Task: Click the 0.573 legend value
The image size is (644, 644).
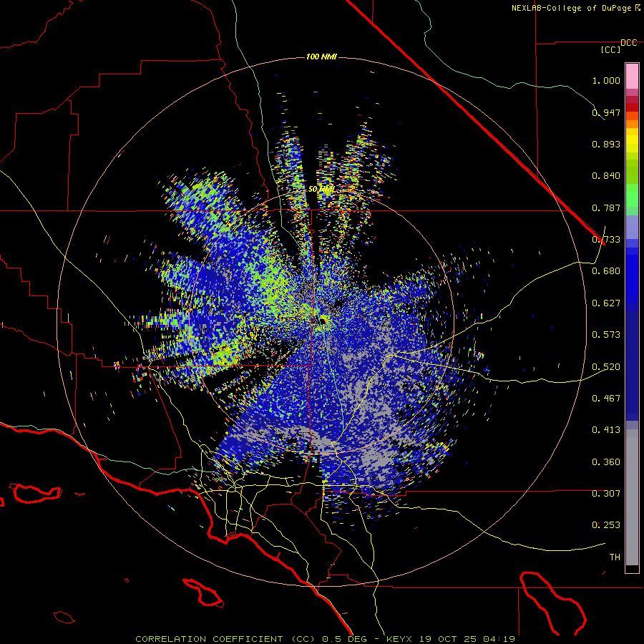Action: coord(606,335)
